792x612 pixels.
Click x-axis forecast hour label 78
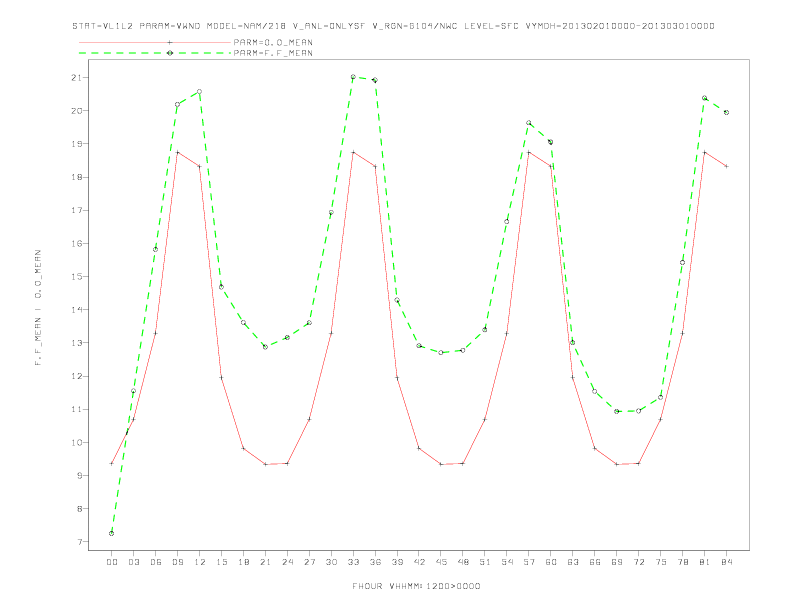[x=682, y=562]
